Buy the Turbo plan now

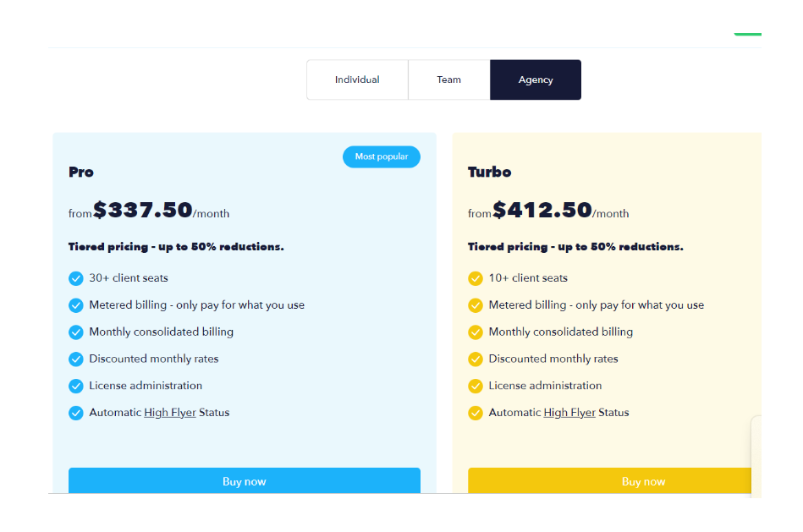click(x=609, y=480)
